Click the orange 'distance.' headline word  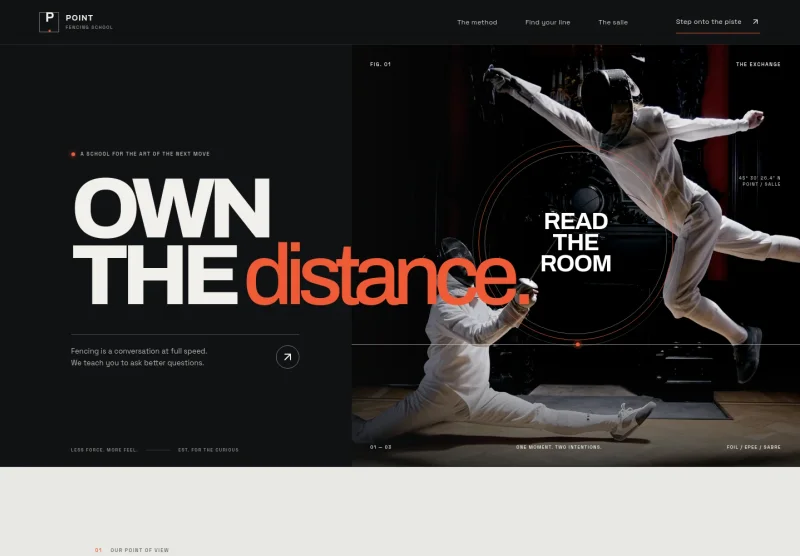tap(388, 274)
